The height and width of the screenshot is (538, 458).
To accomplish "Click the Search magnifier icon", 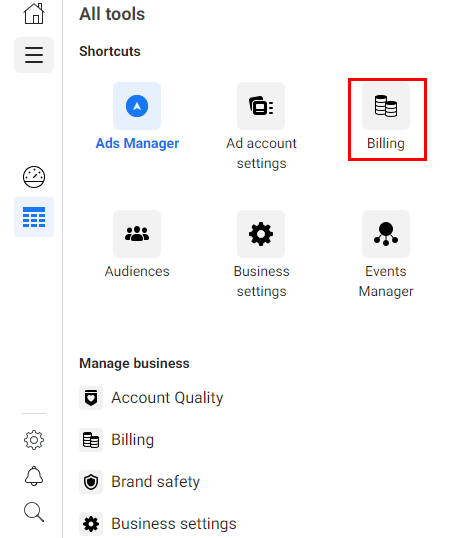I will pyautogui.click(x=34, y=512).
